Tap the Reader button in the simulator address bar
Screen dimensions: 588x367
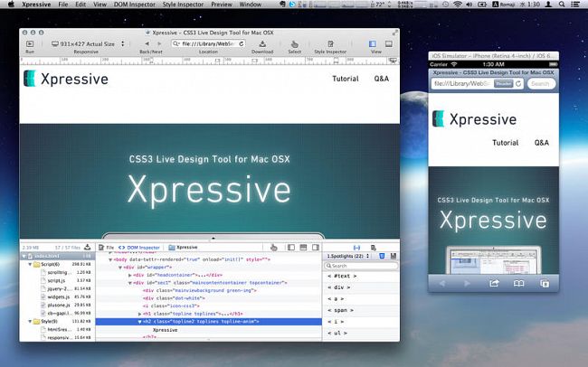coord(504,83)
